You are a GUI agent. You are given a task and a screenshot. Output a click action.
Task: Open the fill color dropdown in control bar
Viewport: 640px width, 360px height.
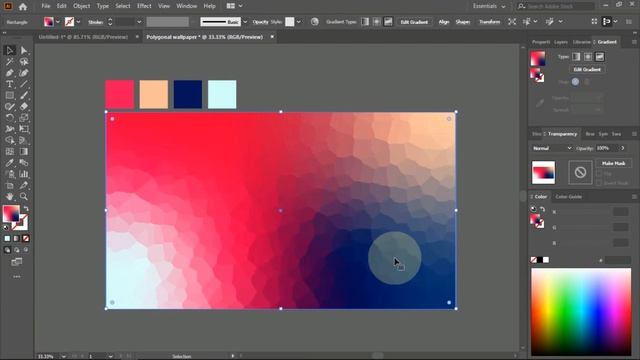[x=58, y=22]
